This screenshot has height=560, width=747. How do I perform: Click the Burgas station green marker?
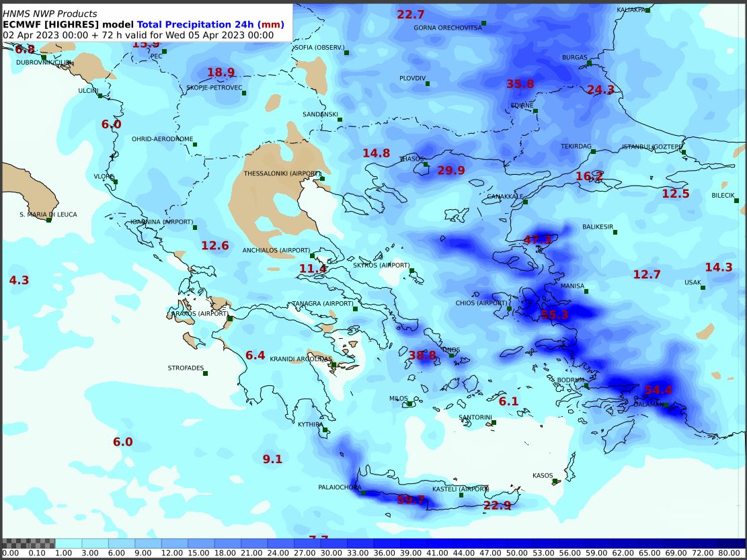pyautogui.click(x=589, y=63)
